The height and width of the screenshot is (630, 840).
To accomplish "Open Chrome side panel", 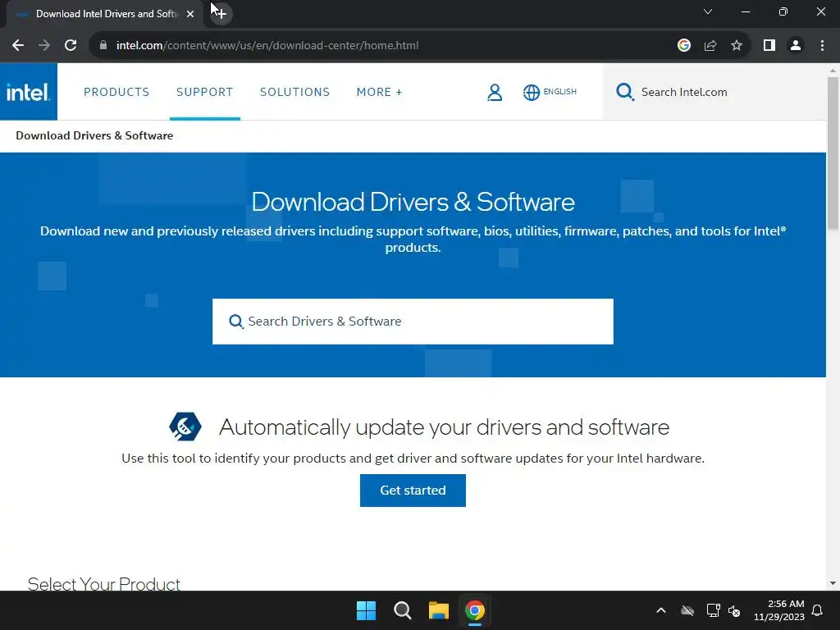I will [x=769, y=46].
